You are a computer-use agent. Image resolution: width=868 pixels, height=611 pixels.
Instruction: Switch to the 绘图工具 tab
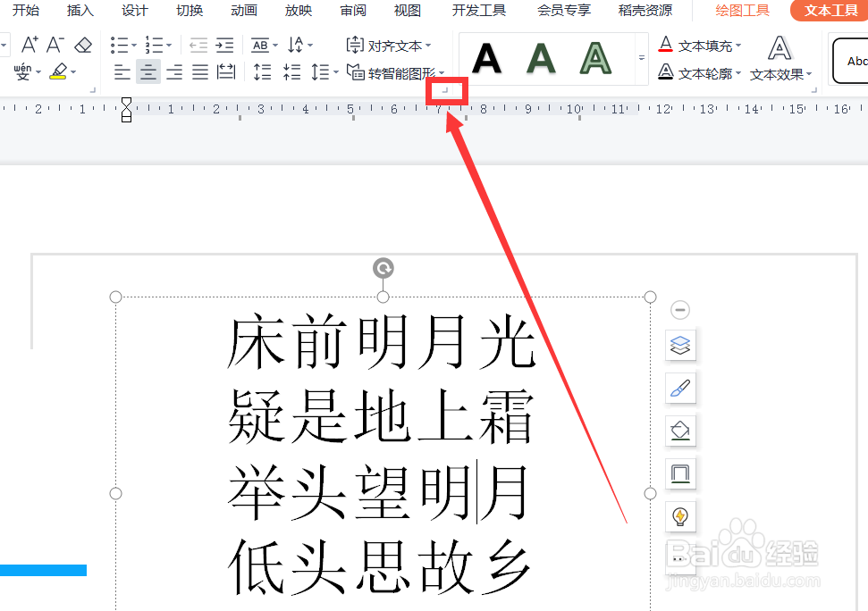click(742, 10)
